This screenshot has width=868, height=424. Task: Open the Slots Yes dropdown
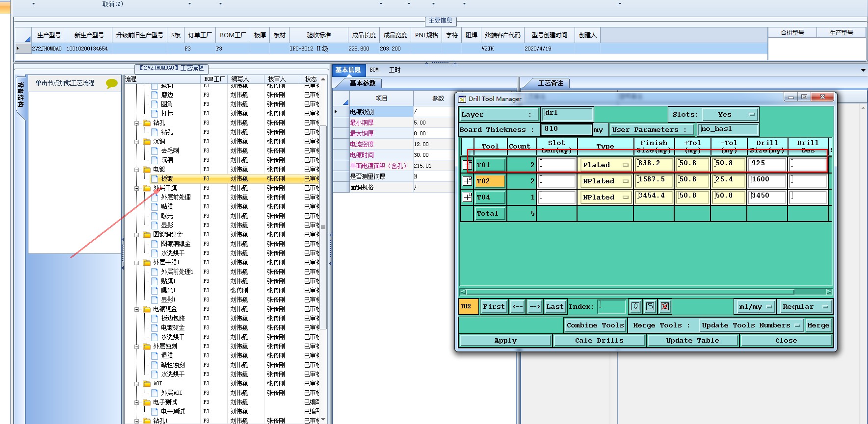[730, 115]
